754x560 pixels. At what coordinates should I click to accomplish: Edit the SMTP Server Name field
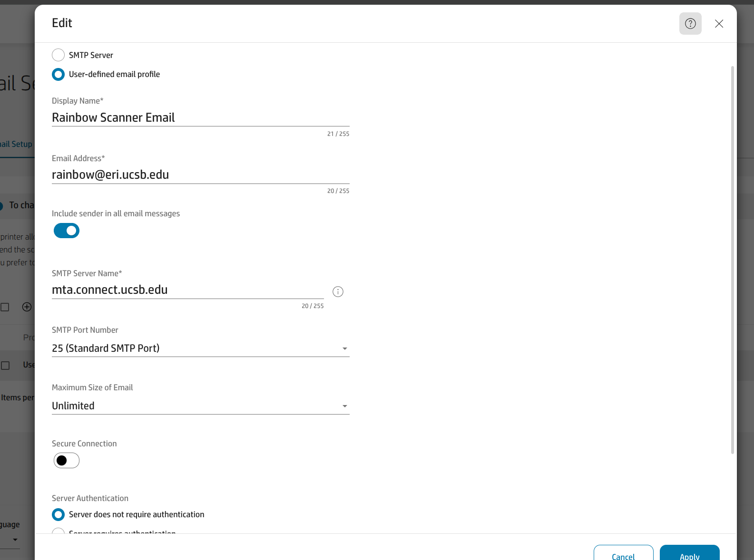(x=187, y=290)
